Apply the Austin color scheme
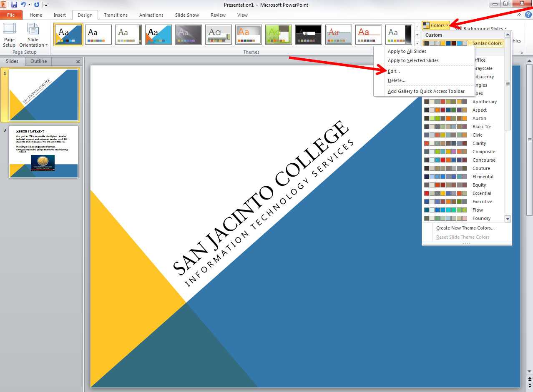The height and width of the screenshot is (392, 533). pyautogui.click(x=463, y=118)
